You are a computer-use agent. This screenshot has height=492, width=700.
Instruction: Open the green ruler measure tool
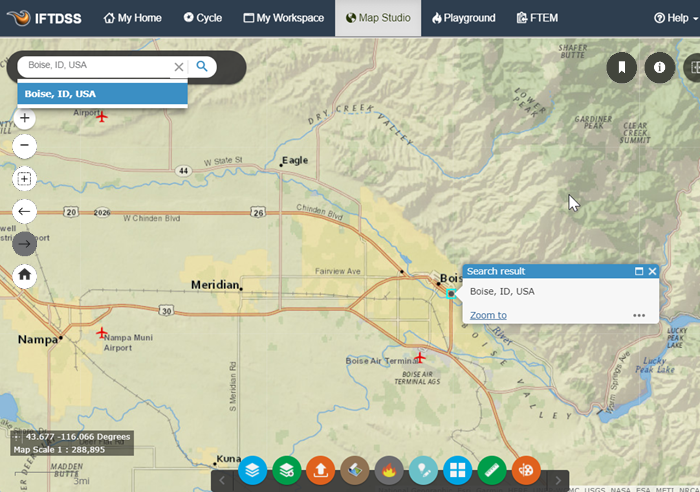click(x=492, y=470)
